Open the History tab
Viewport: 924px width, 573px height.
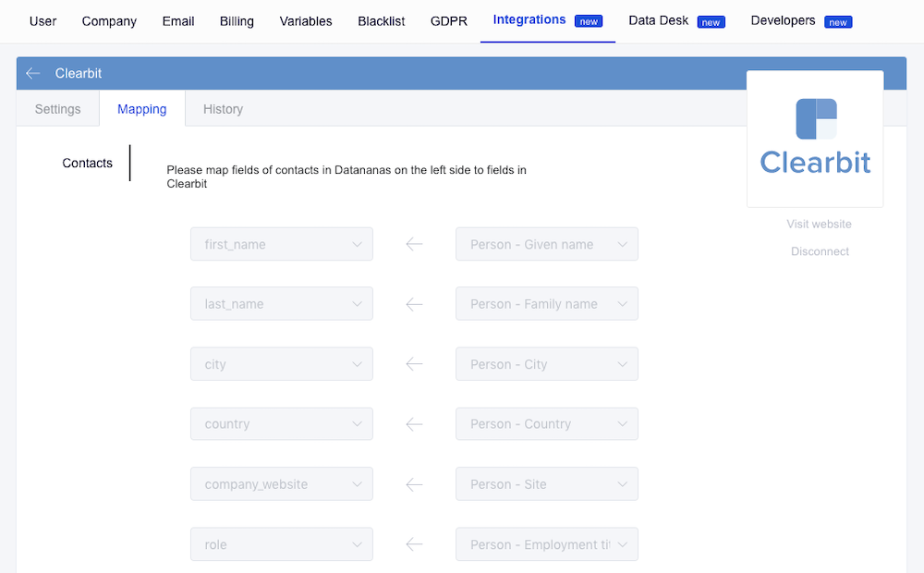click(223, 109)
